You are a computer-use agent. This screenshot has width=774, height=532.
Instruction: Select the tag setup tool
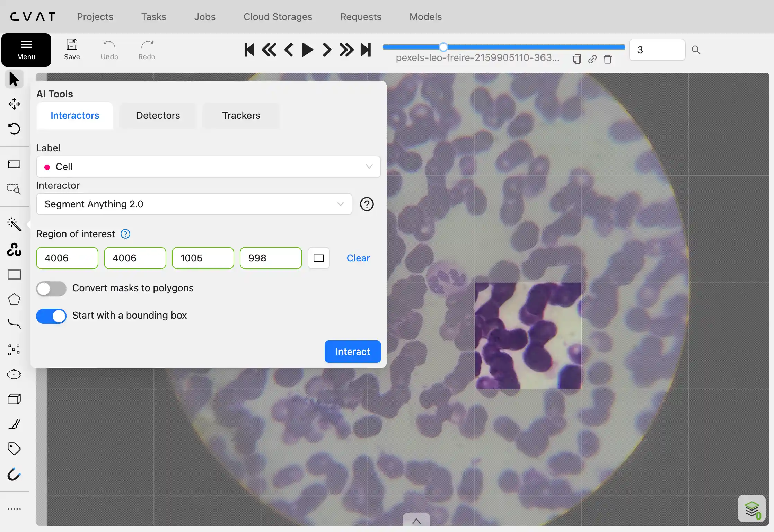coord(14,449)
